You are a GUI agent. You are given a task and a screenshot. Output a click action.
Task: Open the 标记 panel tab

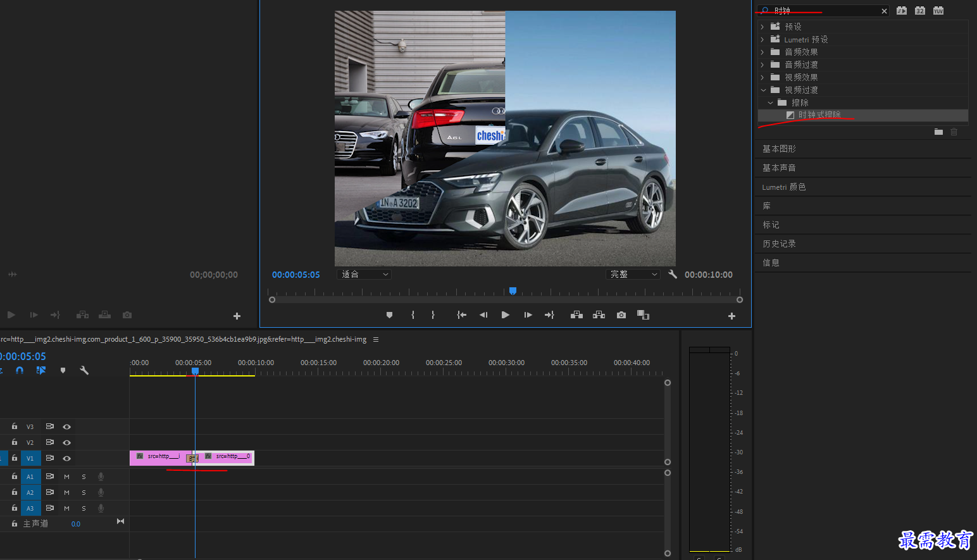(771, 225)
